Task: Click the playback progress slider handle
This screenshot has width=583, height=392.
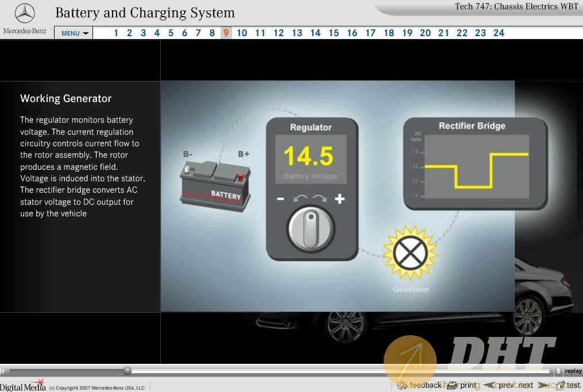Action: pos(127,370)
